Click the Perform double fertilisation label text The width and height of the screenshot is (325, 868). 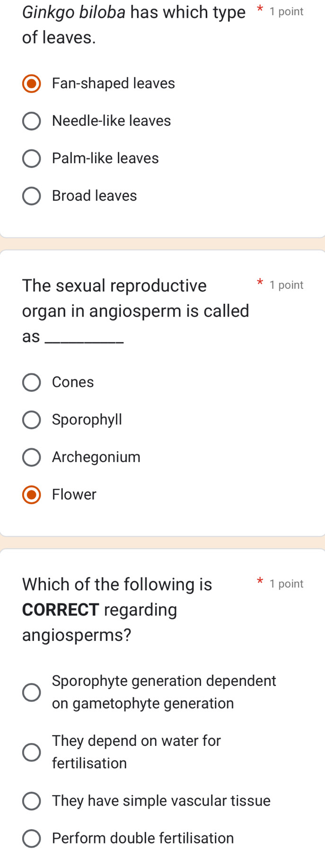pyautogui.click(x=143, y=838)
